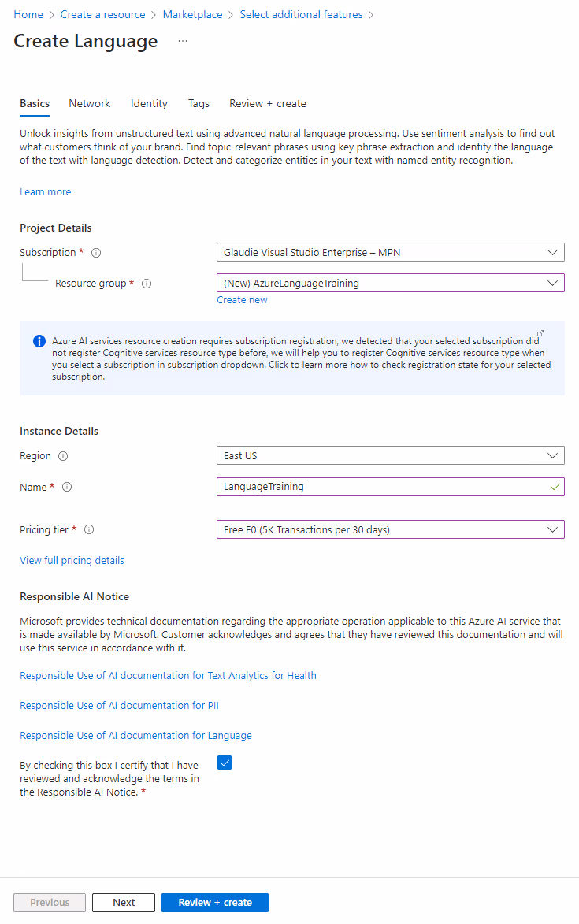Image resolution: width=579 pixels, height=924 pixels.
Task: Click the Region info icon
Action: click(x=63, y=456)
